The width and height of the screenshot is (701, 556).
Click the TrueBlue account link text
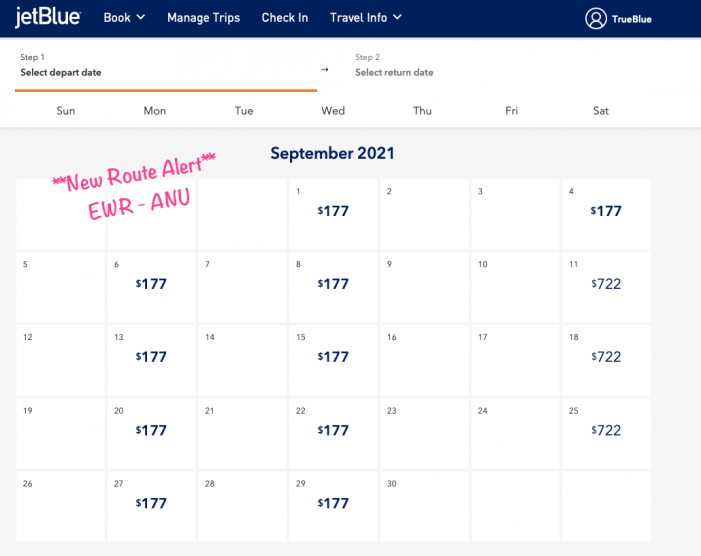tap(632, 19)
